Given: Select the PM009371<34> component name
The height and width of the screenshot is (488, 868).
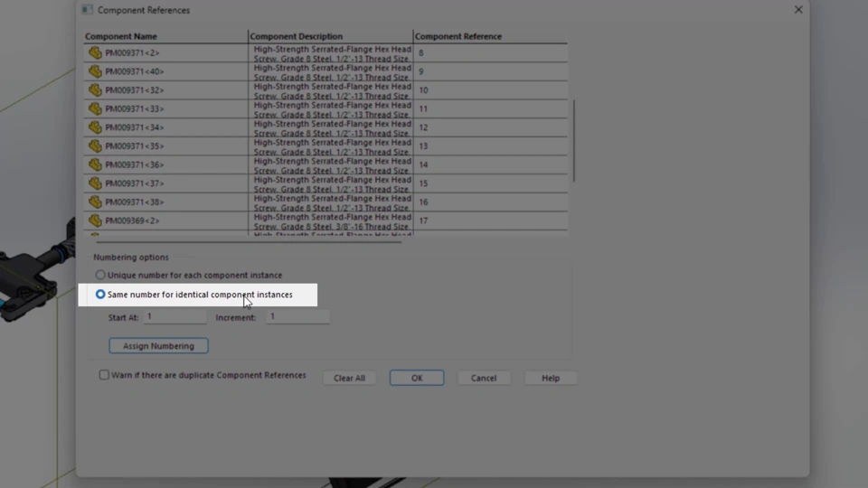Looking at the screenshot, I should (135, 127).
